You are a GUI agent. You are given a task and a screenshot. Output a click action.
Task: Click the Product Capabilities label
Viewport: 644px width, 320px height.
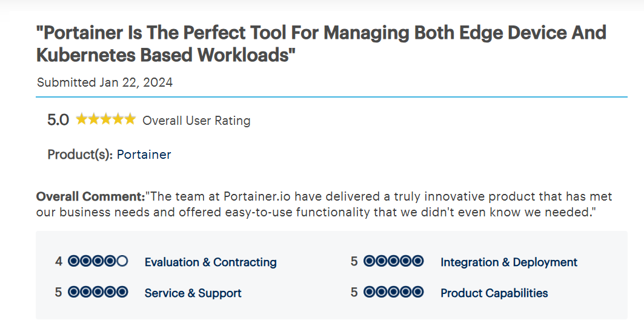click(x=494, y=293)
